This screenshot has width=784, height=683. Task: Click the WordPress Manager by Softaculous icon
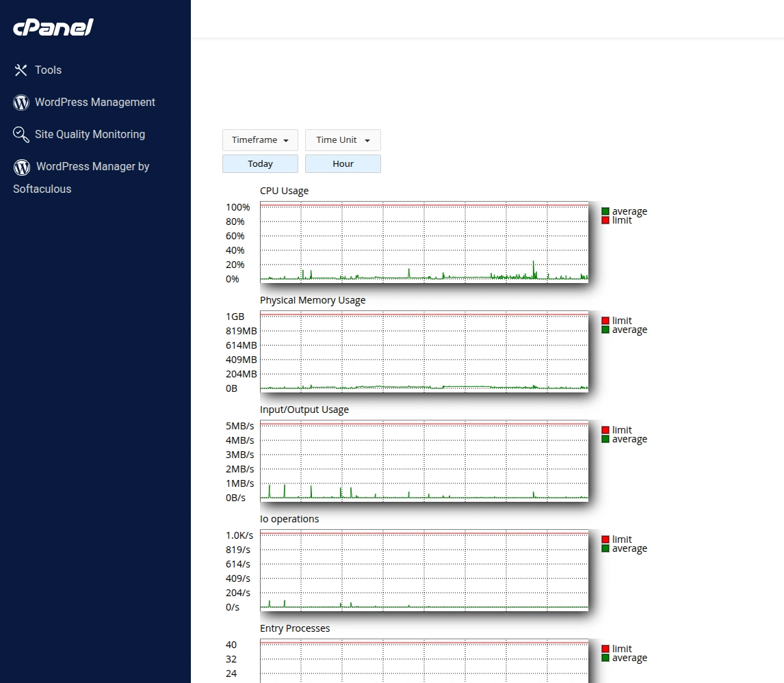tap(22, 167)
